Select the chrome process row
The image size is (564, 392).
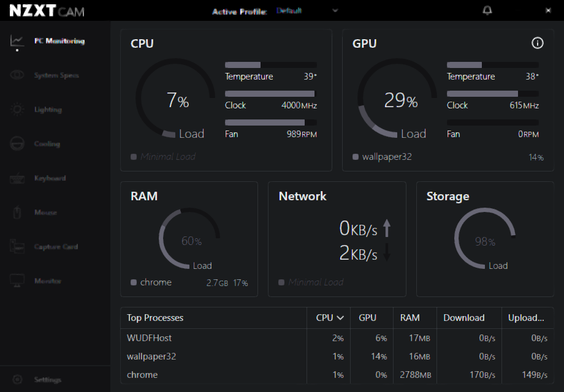142,375
